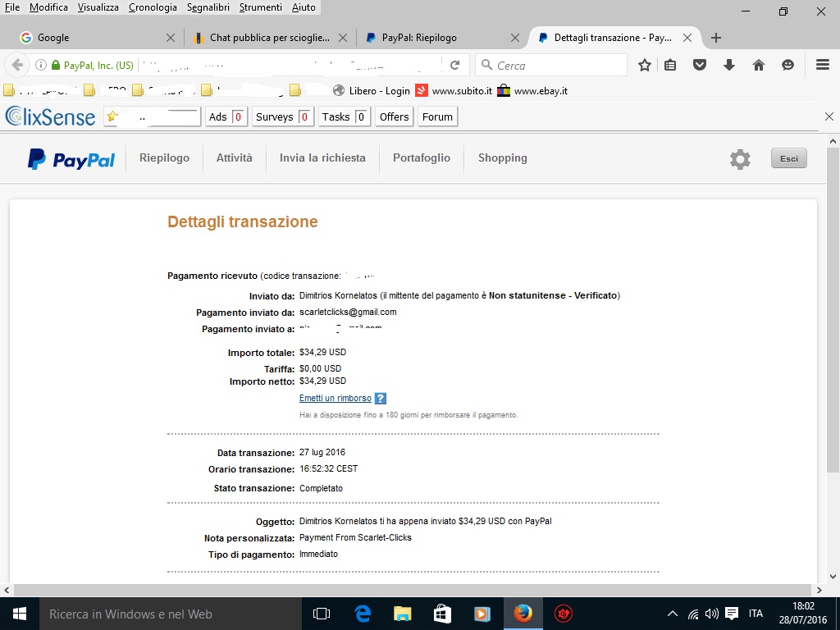This screenshot has height=630, width=840.
Task: Click the PayPal logo
Action: click(x=71, y=159)
